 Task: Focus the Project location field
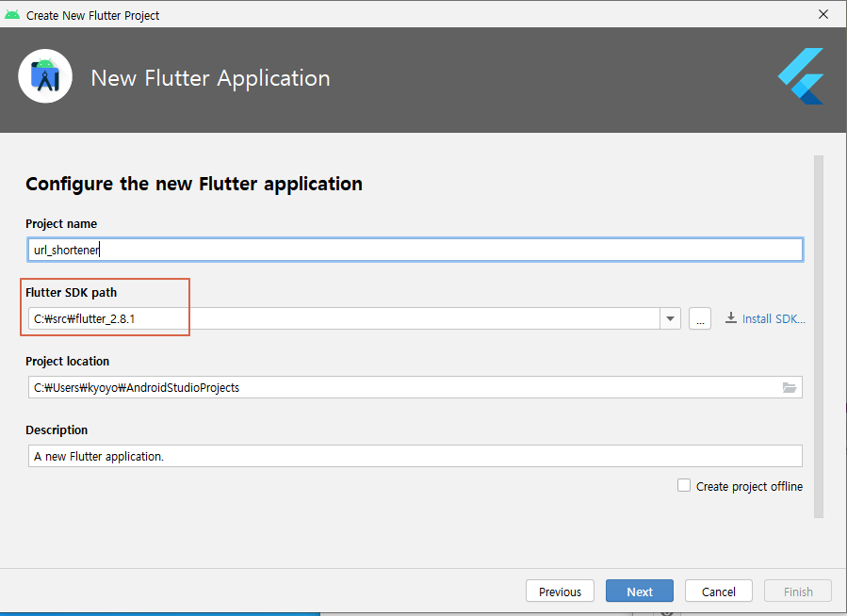415,387
